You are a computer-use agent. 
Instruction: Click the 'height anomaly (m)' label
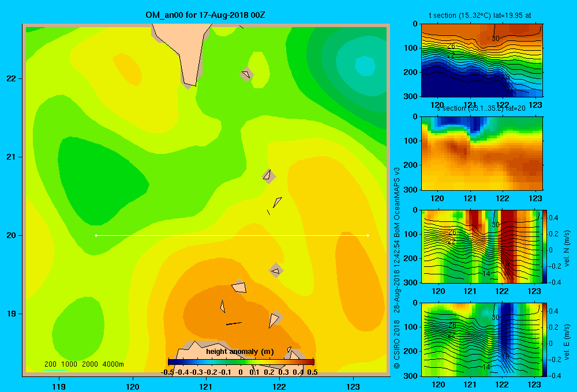pyautogui.click(x=240, y=352)
